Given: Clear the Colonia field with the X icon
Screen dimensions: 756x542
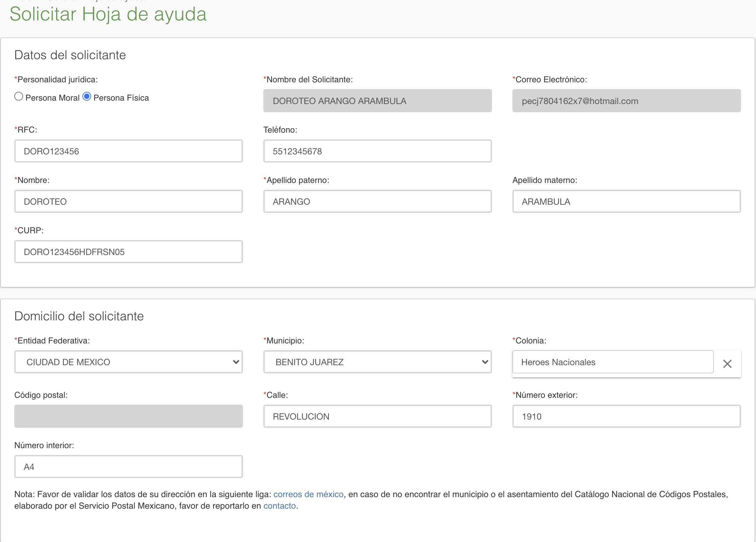Looking at the screenshot, I should 727,364.
